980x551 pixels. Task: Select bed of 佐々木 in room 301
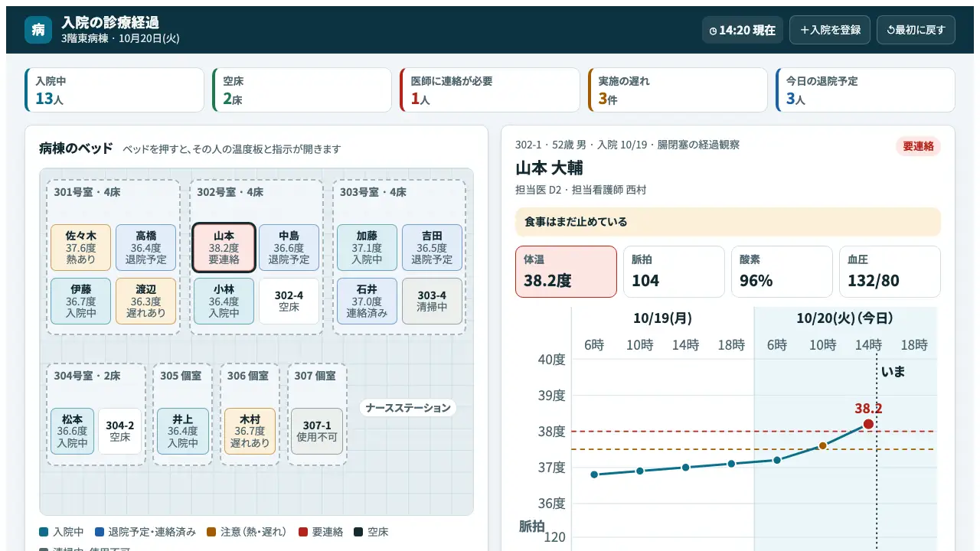pos(81,247)
